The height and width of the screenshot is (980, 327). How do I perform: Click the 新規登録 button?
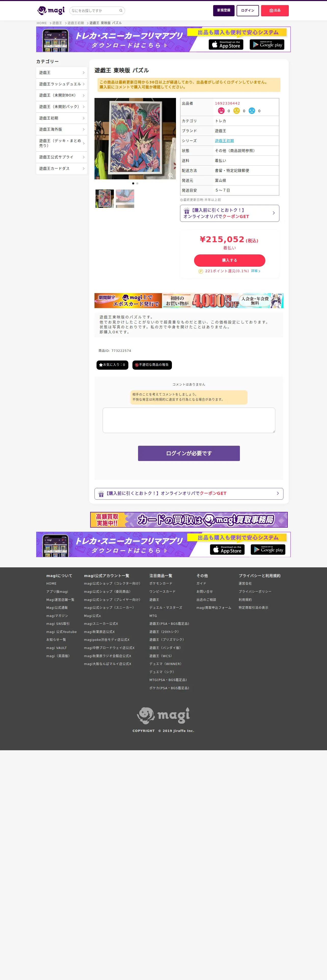pyautogui.click(x=223, y=10)
